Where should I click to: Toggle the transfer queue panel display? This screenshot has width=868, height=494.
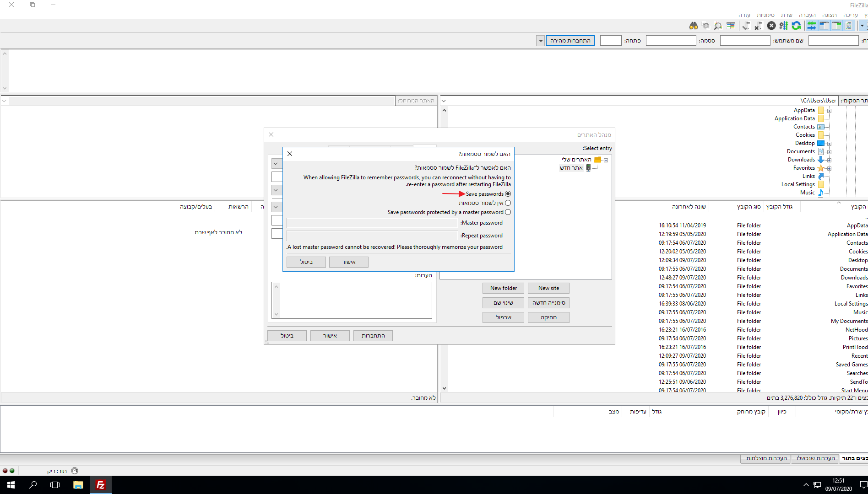coord(812,26)
